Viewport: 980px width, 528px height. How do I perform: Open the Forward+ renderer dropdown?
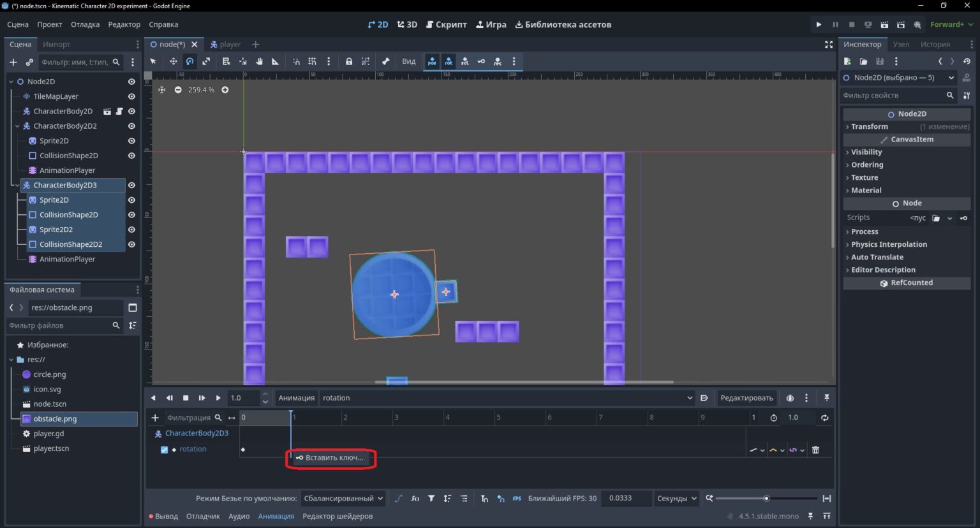click(951, 24)
